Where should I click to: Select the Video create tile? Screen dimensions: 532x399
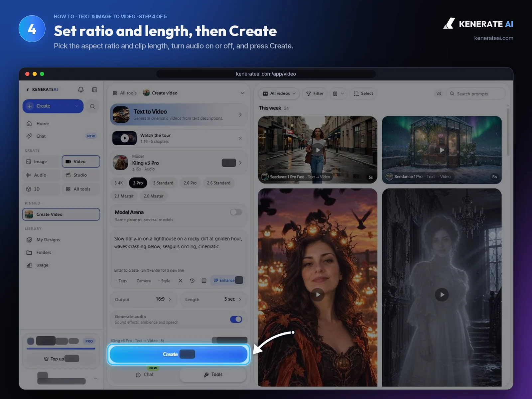click(81, 162)
